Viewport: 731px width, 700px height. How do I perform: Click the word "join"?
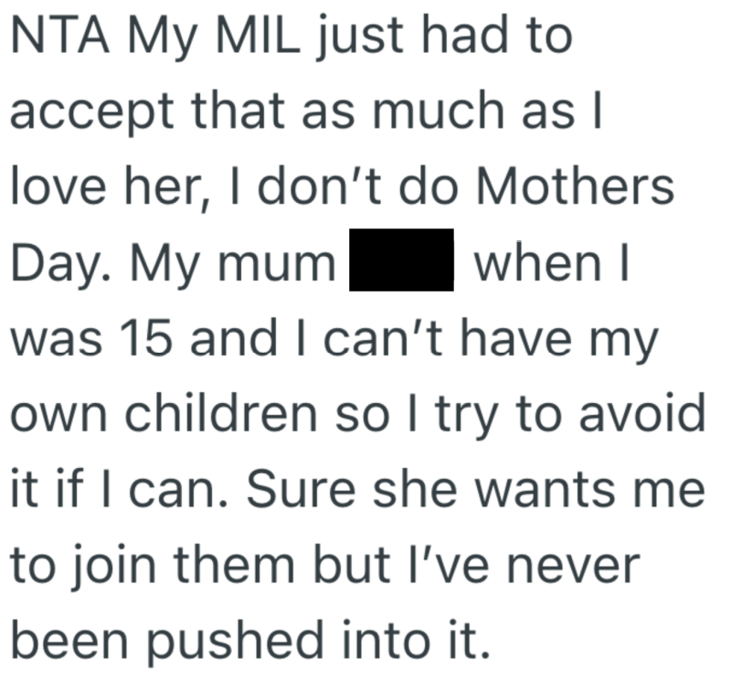click(106, 565)
